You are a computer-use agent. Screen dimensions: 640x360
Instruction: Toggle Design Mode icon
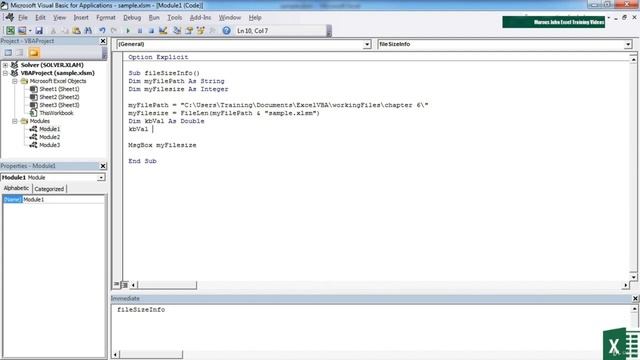[163, 31]
